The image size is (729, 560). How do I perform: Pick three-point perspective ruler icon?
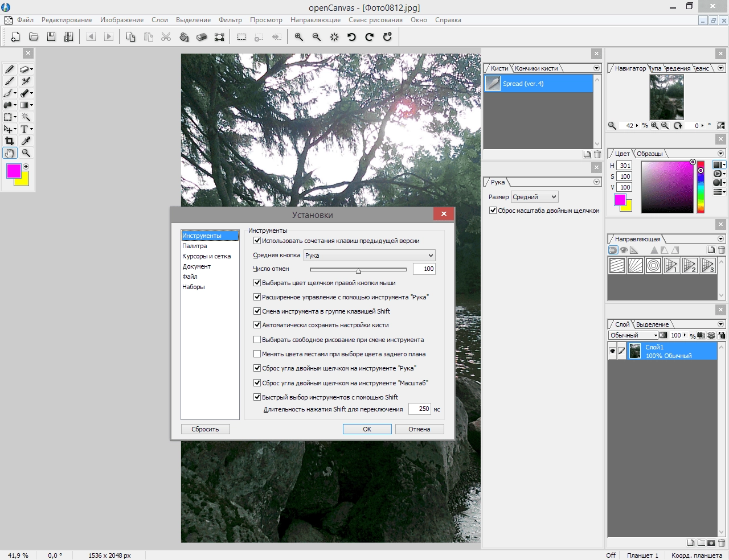pos(708,265)
